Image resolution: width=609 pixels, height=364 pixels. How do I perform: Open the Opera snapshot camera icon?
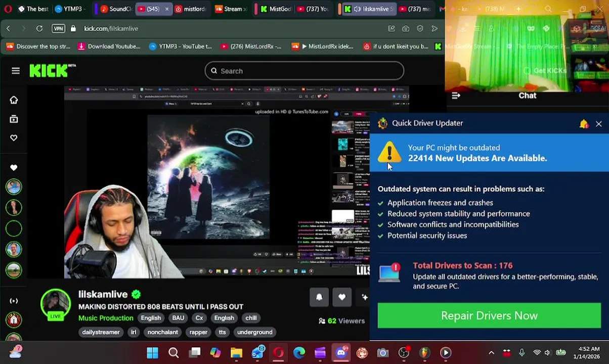point(406,29)
